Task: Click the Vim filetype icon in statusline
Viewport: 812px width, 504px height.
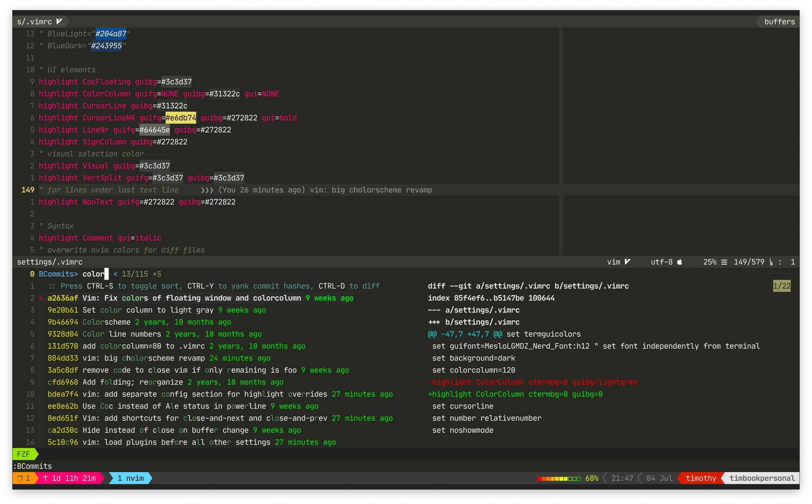Action: pos(627,262)
